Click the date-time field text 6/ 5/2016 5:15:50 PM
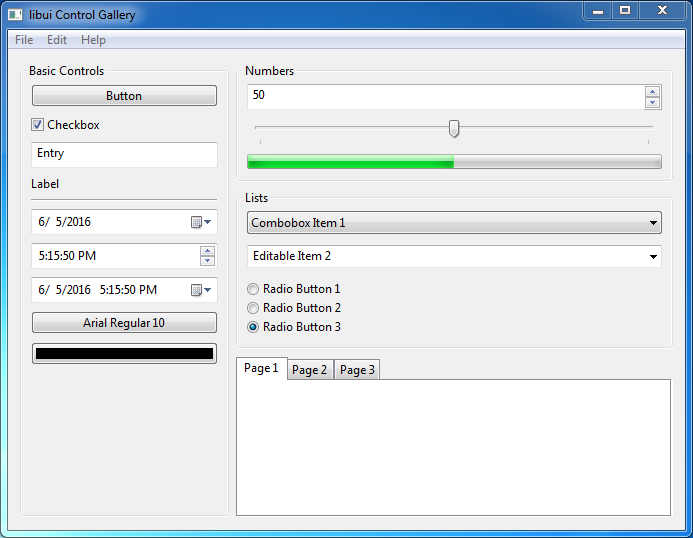The width and height of the screenshot is (693, 538). pos(98,290)
